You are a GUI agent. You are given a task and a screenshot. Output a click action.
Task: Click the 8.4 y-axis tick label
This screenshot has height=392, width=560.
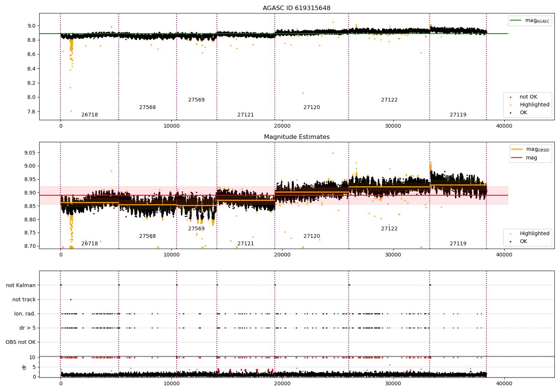[31, 69]
